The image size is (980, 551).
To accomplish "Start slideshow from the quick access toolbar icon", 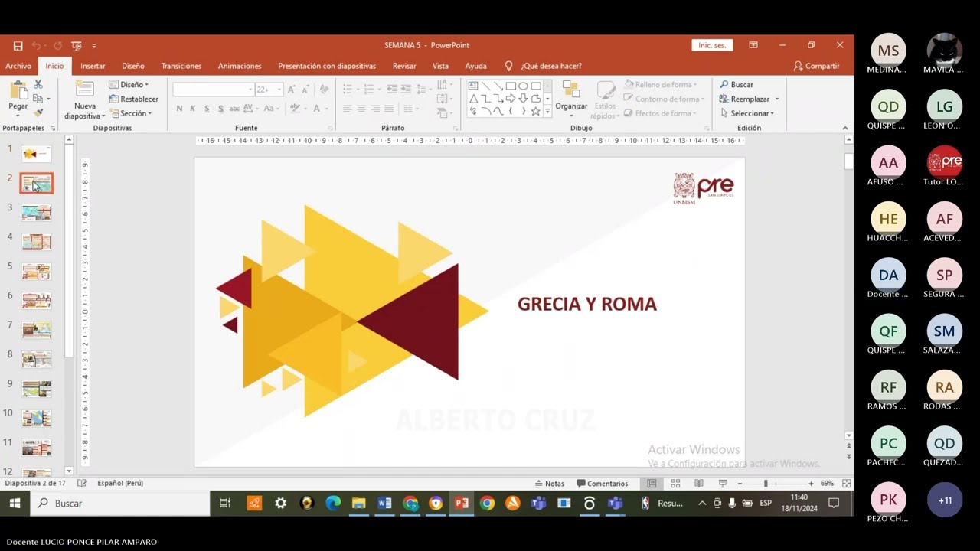I will point(77,46).
